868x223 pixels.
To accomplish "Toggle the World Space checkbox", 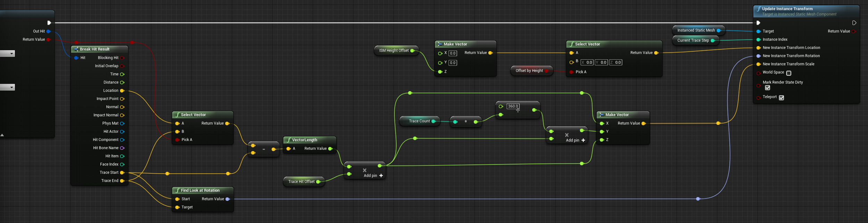I will tap(789, 73).
